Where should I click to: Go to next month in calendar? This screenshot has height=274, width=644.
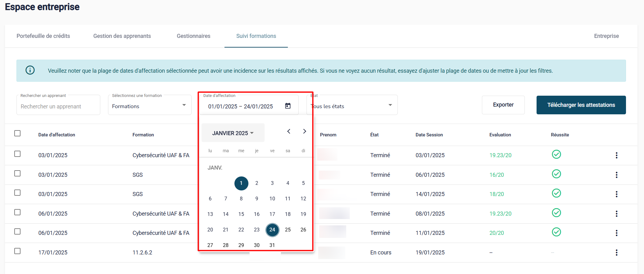tap(305, 131)
